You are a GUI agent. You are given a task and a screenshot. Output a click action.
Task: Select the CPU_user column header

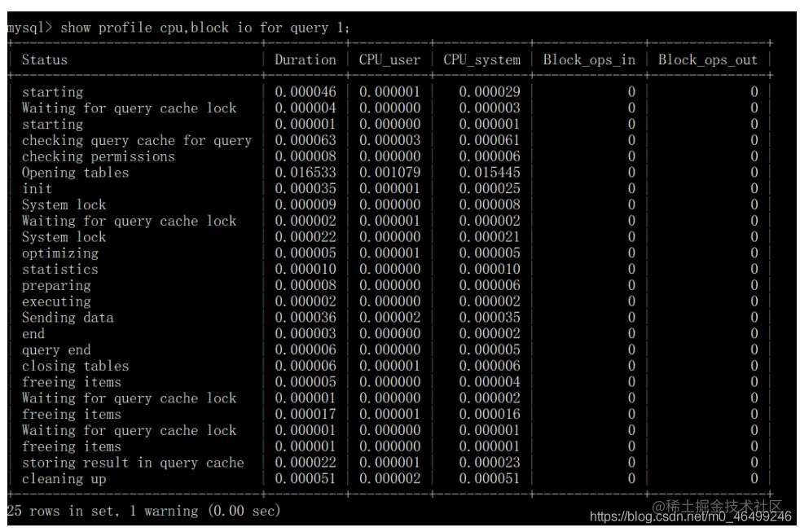click(389, 59)
